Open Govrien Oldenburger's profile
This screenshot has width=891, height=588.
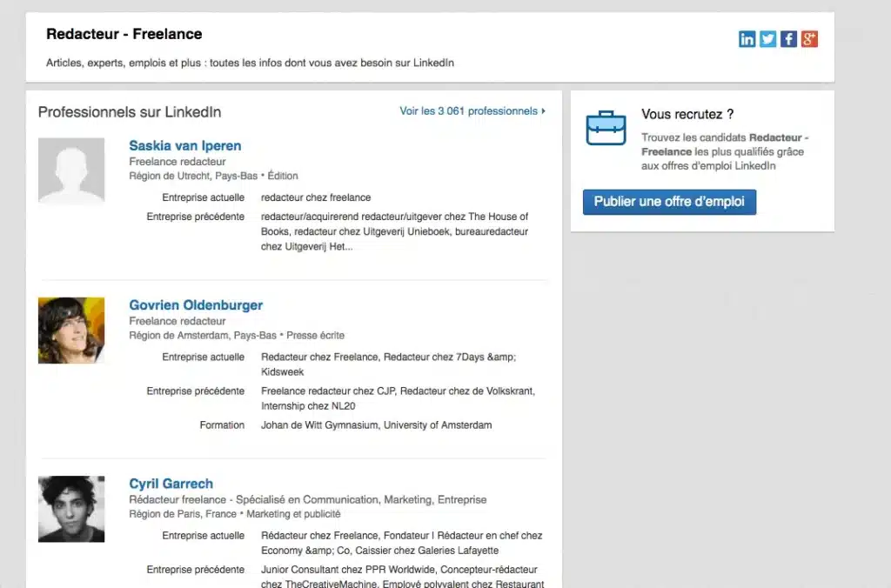(x=195, y=305)
